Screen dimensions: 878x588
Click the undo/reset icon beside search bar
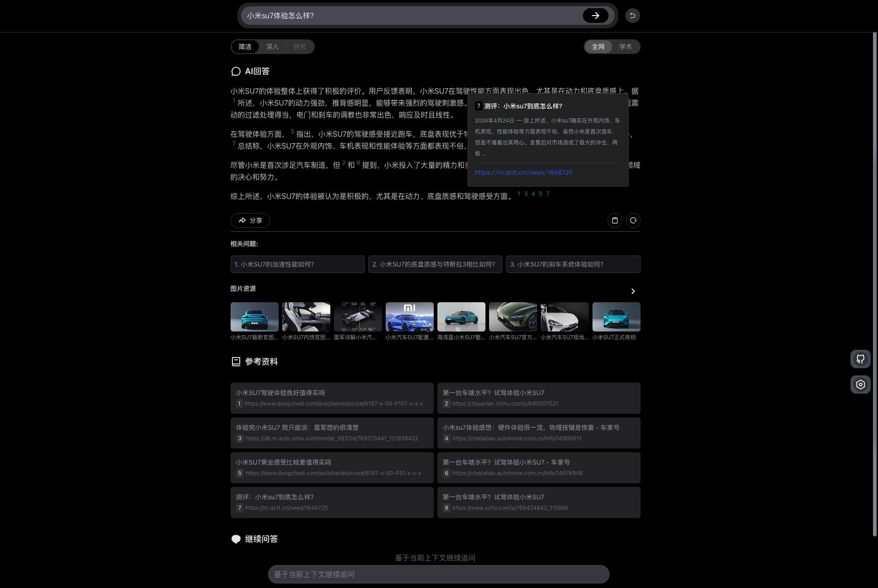coord(632,16)
